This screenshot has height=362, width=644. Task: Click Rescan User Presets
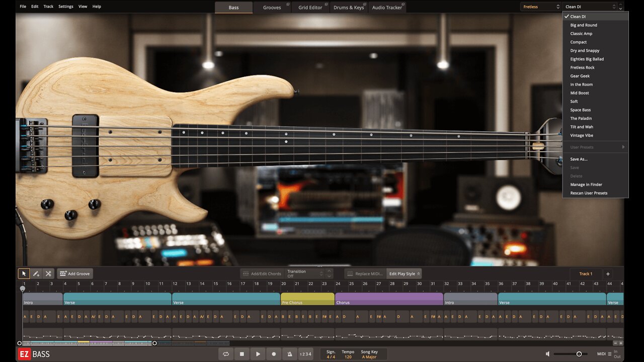(x=595, y=193)
